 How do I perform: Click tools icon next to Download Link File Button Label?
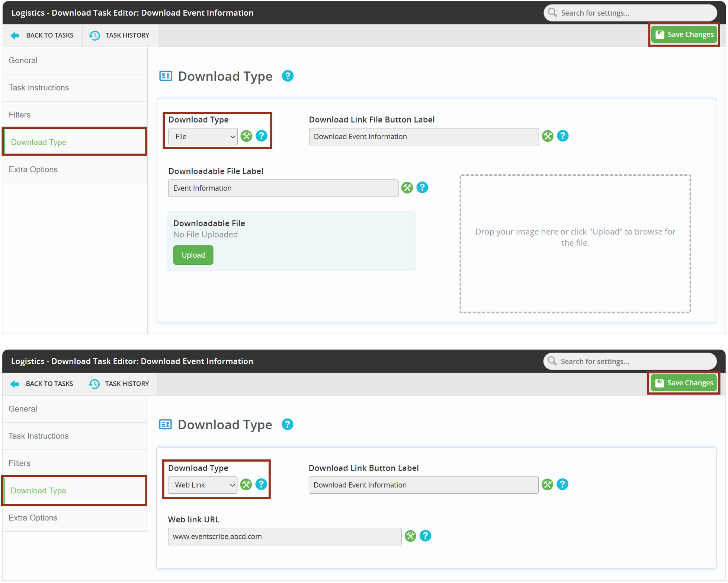pyautogui.click(x=548, y=136)
